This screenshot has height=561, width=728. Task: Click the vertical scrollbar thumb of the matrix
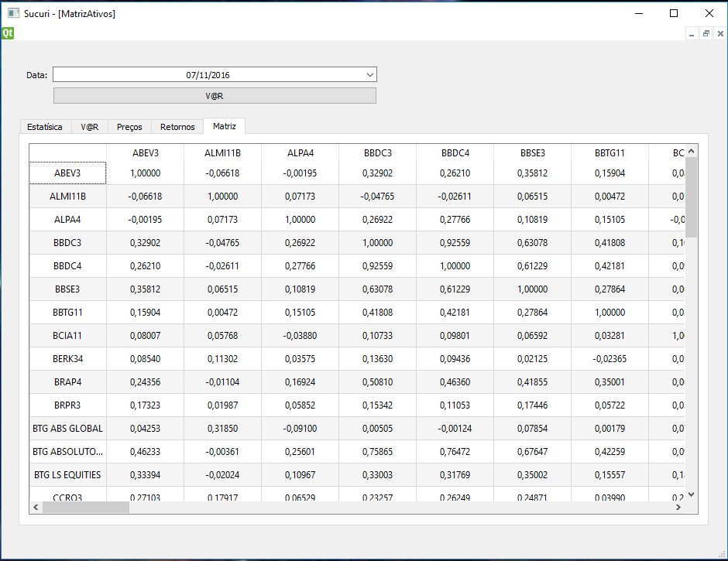(691, 197)
